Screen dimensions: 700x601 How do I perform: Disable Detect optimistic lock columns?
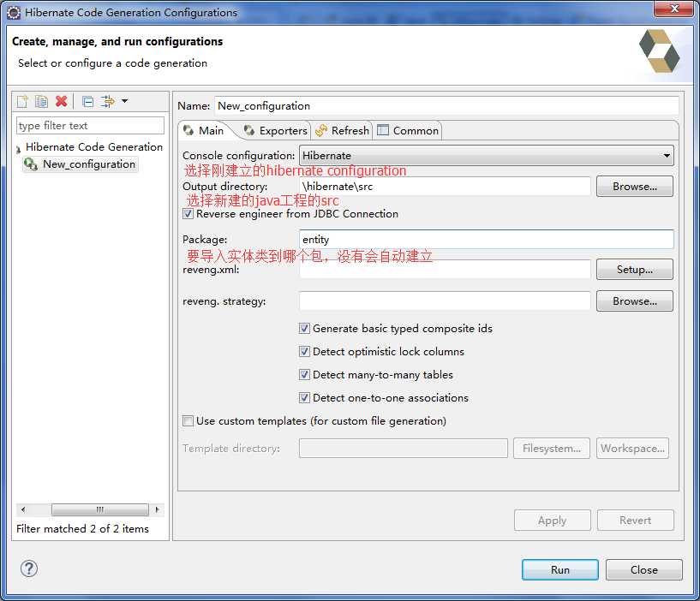304,352
